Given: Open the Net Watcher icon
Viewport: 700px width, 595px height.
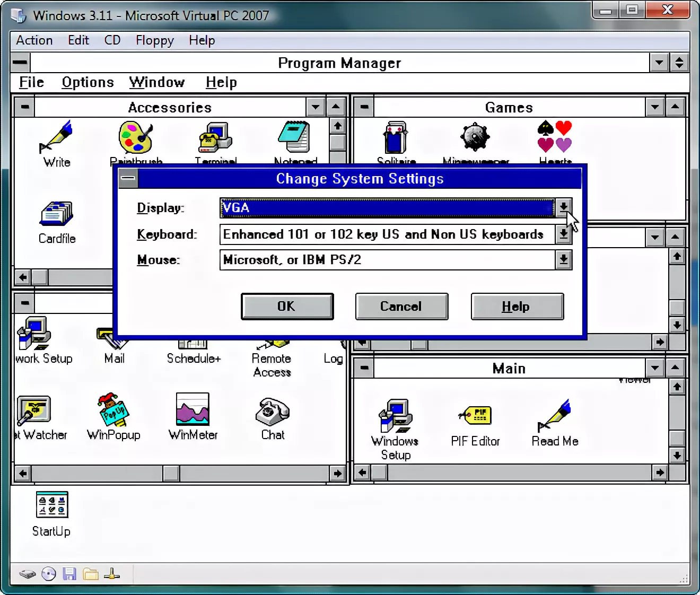Looking at the screenshot, I should [x=34, y=410].
